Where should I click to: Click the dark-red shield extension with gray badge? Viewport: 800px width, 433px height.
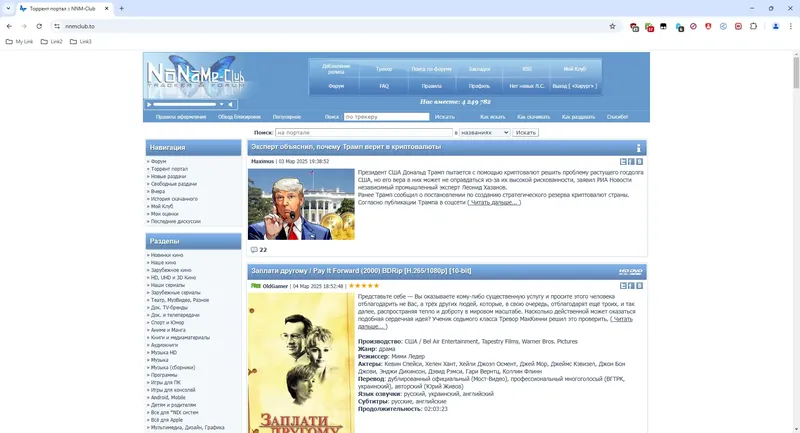(x=634, y=27)
